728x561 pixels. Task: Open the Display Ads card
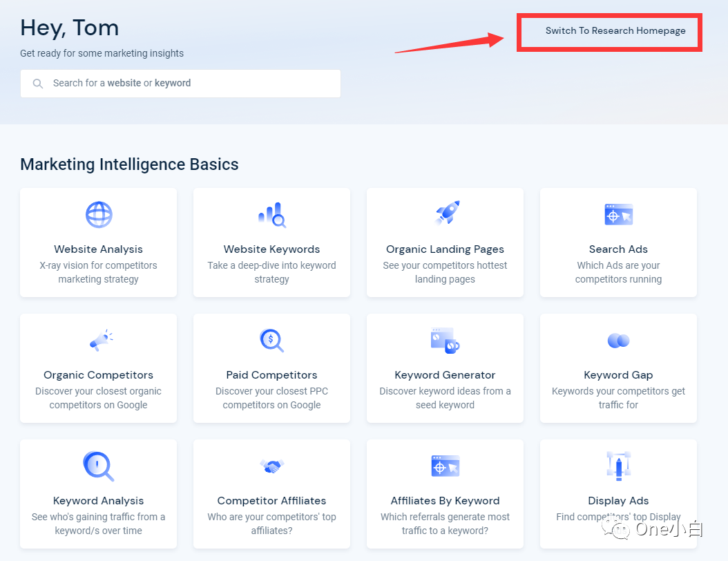618,494
